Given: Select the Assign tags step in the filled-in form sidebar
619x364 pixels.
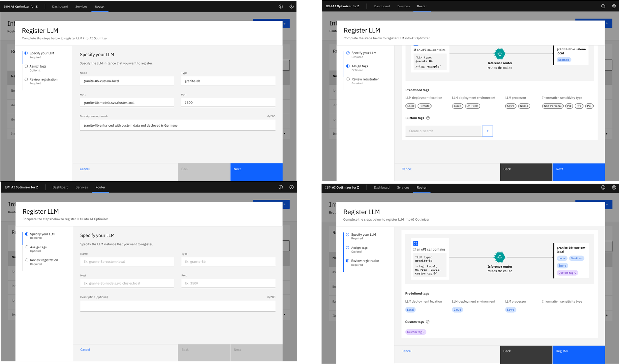Looking at the screenshot, I should [x=38, y=68].
